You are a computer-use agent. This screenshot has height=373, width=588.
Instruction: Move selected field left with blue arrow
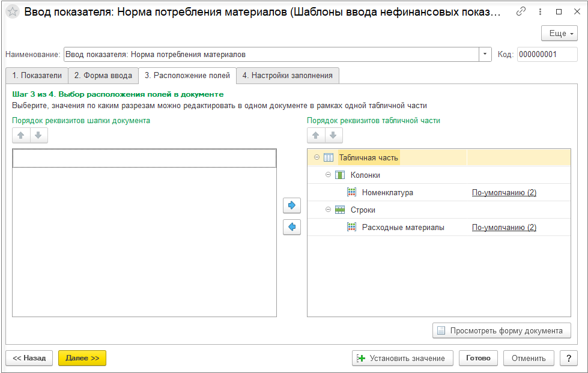tap(292, 227)
